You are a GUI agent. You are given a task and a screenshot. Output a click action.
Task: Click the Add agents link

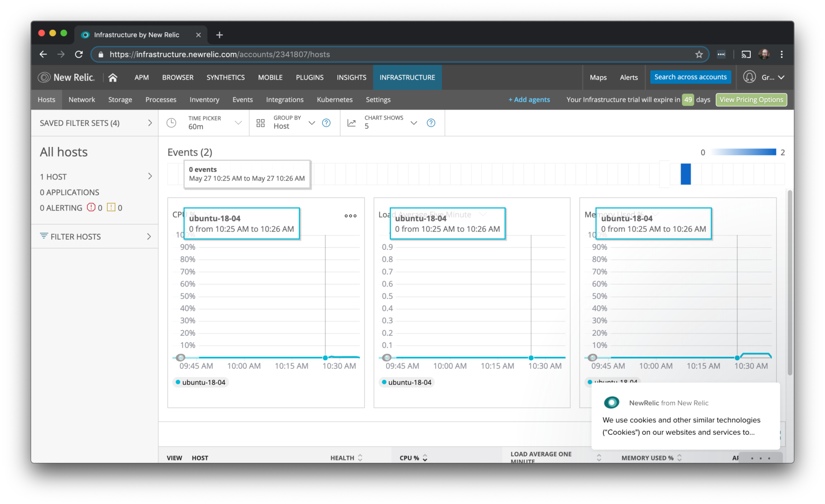click(529, 99)
